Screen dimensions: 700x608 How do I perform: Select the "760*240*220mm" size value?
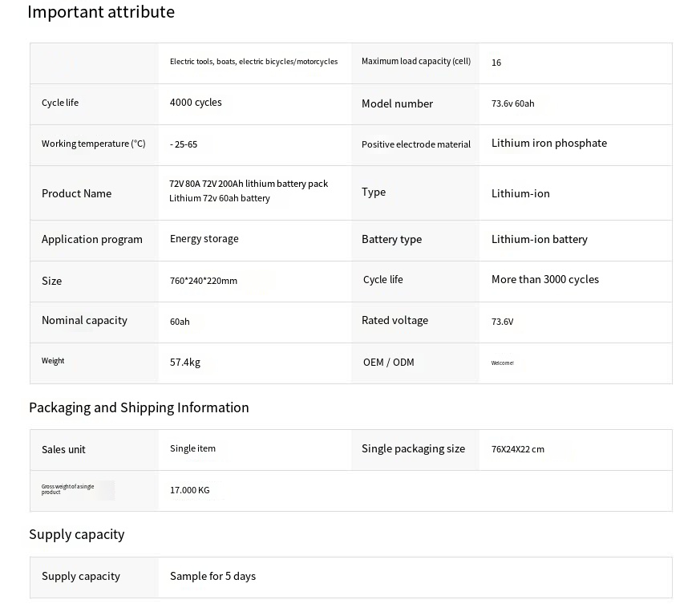pos(204,282)
